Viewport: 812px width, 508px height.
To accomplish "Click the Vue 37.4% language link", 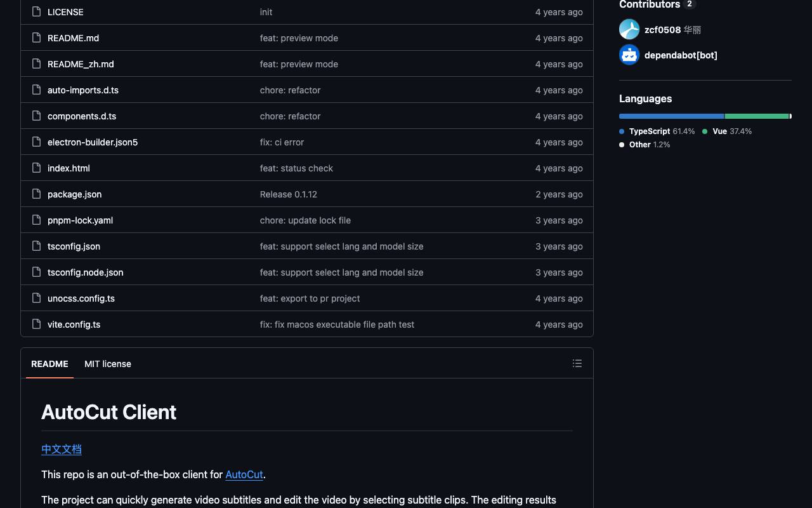I will (x=727, y=131).
